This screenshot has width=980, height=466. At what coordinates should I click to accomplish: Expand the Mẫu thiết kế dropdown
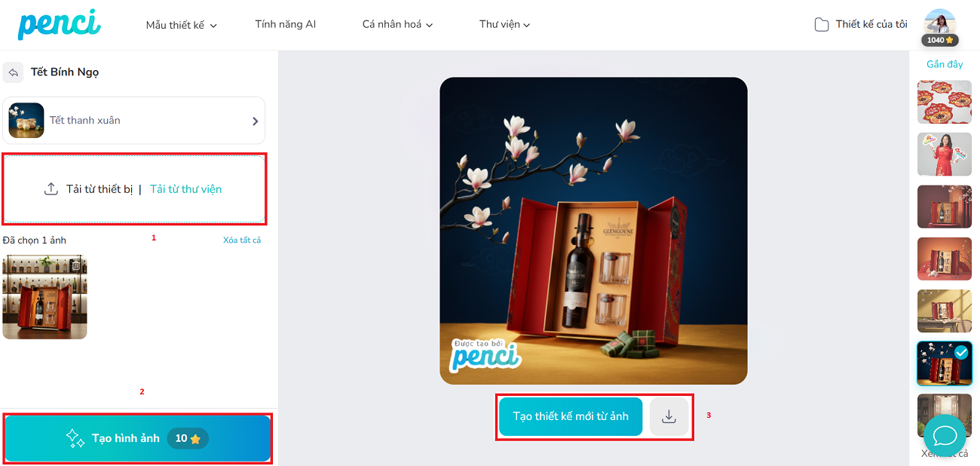[181, 25]
